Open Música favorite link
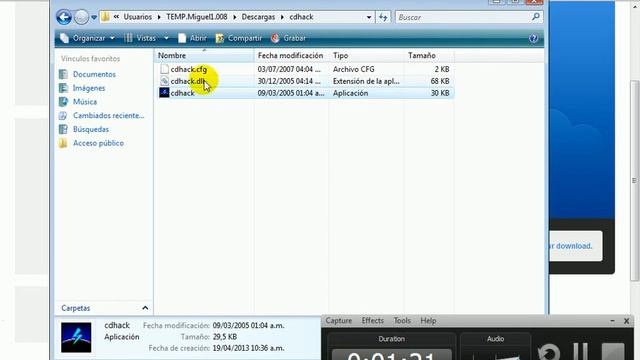Viewport: 640px width, 360px height. [85, 102]
